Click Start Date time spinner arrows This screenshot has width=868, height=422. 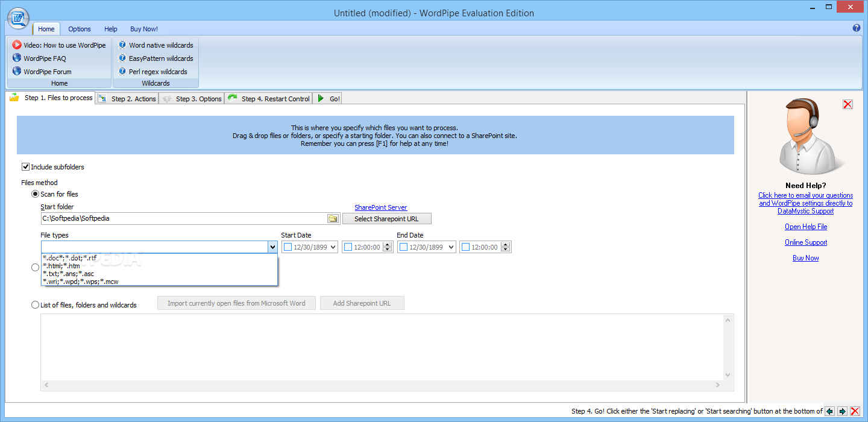tap(387, 247)
